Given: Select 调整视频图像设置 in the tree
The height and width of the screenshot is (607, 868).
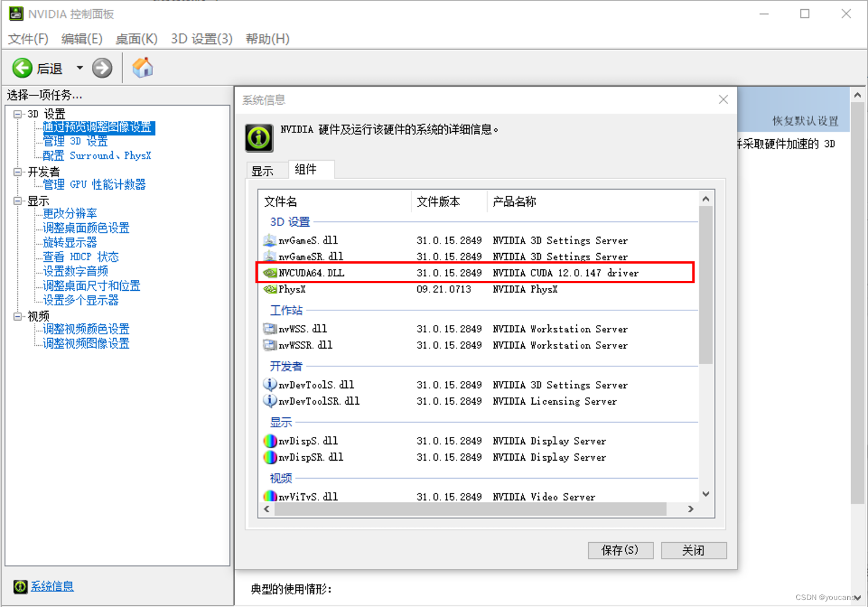Looking at the screenshot, I should click(x=86, y=343).
